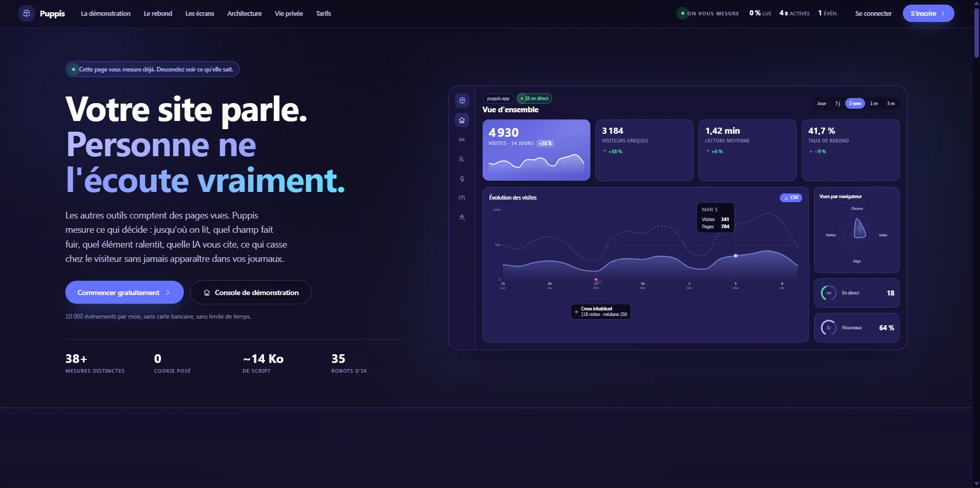Viewport: 980px width, 488px height.
Task: Open Console de démonstration button
Action: pos(251,292)
